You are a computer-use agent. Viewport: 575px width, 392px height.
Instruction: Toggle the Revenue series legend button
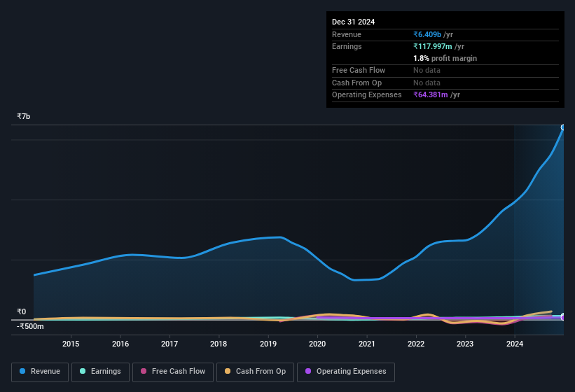(x=40, y=372)
